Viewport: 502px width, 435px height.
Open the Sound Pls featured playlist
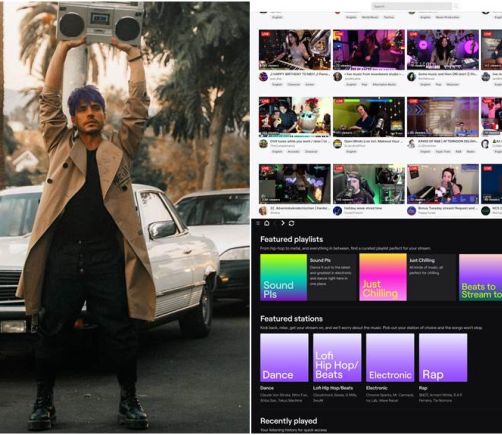[x=283, y=277]
